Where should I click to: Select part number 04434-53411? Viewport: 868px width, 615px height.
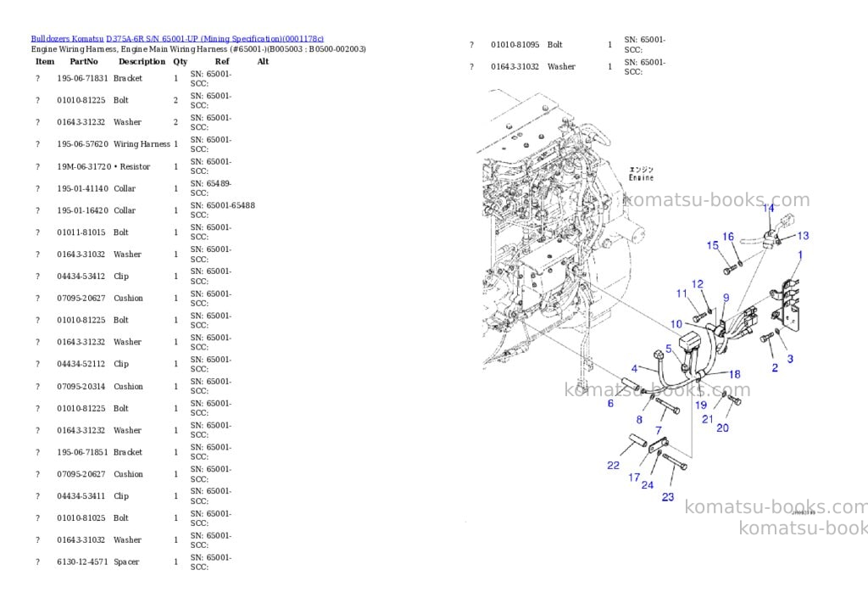[x=81, y=496]
